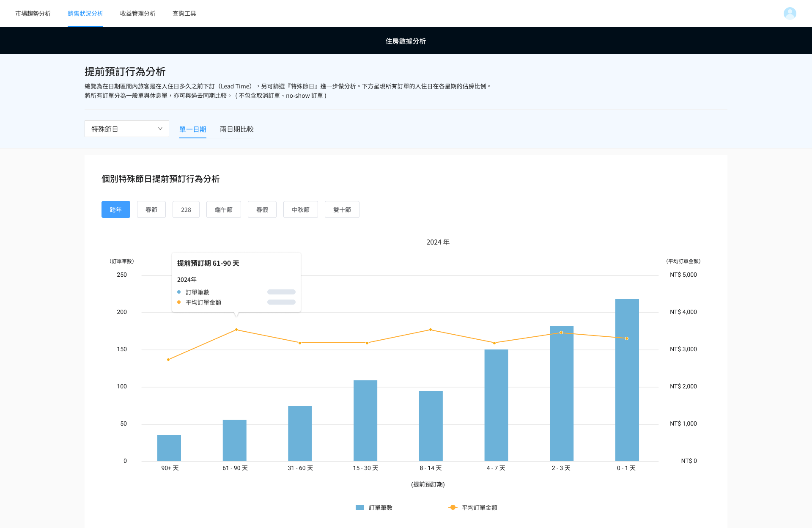Click the bar for 8 - 14 天
The width and height of the screenshot is (812, 528).
(431, 426)
